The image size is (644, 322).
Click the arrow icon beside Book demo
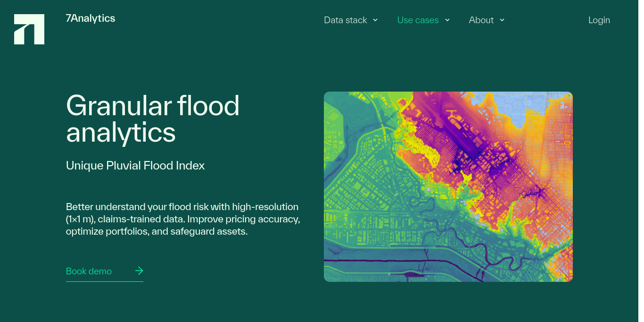coord(139,271)
